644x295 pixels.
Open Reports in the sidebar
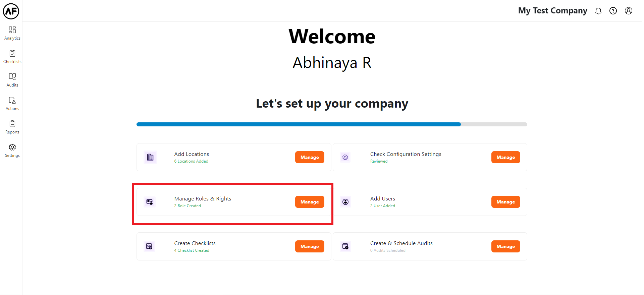tap(12, 127)
